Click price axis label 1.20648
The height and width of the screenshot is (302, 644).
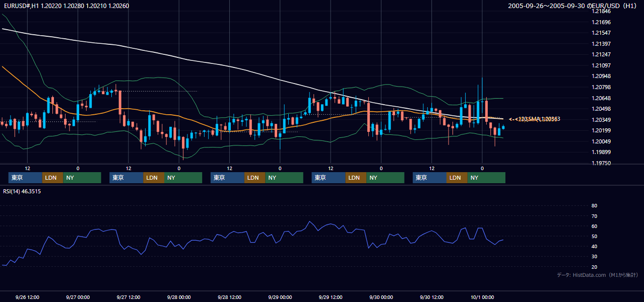tap(601, 98)
